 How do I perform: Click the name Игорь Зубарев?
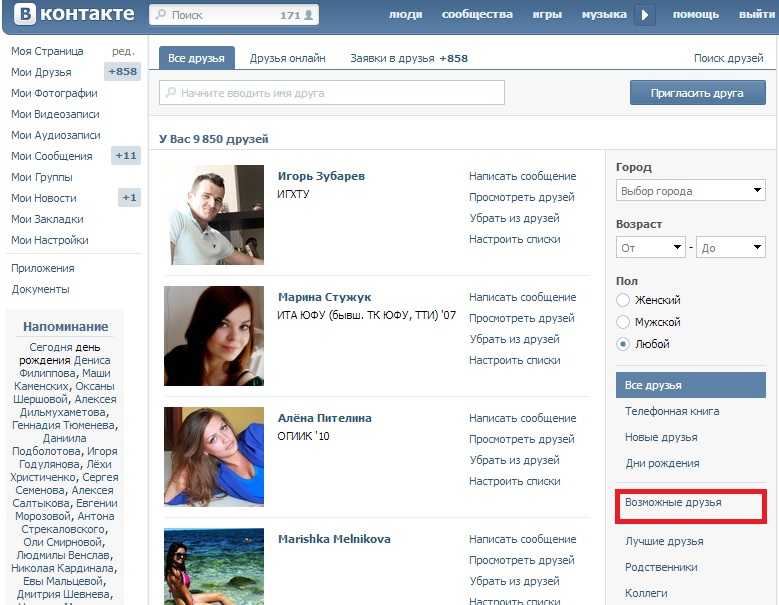[321, 176]
